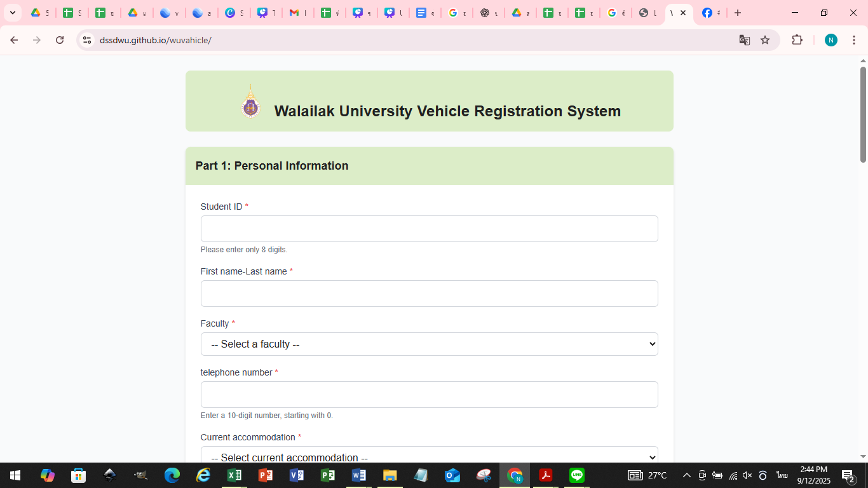Click the translate page icon in address bar
This screenshot has height=488, width=868.
[x=744, y=40]
